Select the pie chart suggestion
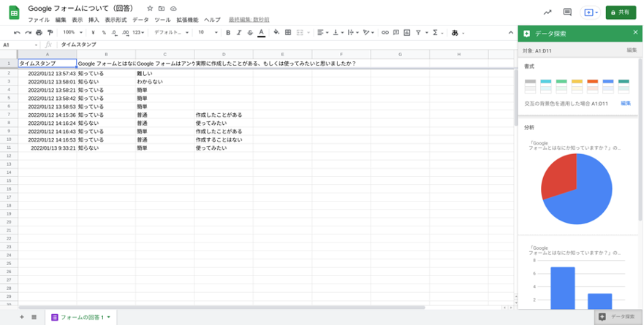Viewport: 644px width, 325px height. (577, 189)
